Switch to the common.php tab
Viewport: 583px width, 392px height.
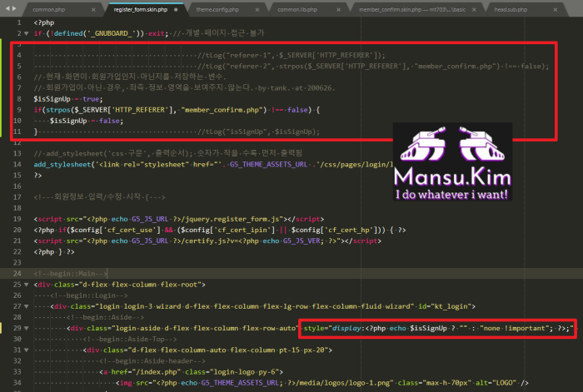(x=48, y=10)
